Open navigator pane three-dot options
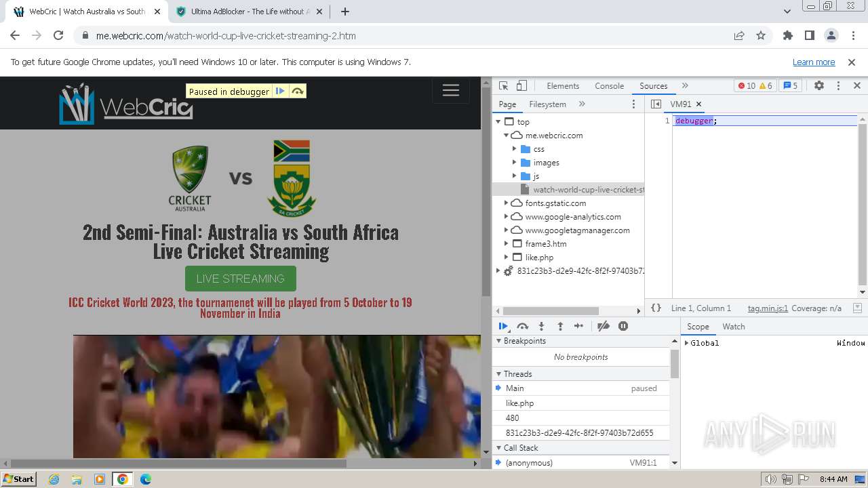This screenshot has height=488, width=868. coord(634,104)
